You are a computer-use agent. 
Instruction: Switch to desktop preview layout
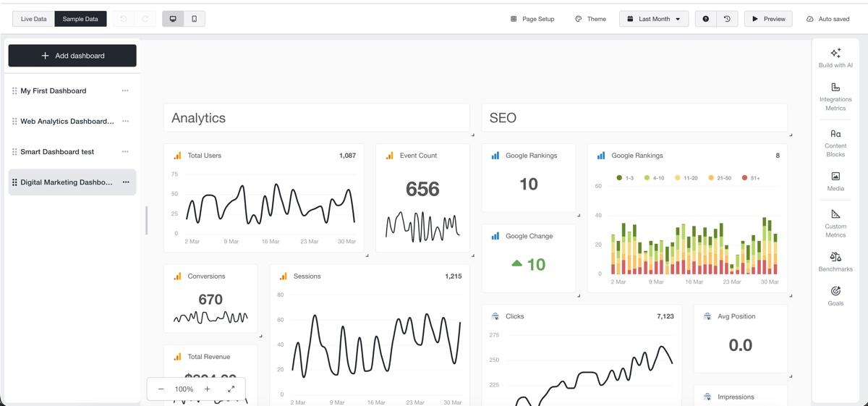pyautogui.click(x=173, y=19)
